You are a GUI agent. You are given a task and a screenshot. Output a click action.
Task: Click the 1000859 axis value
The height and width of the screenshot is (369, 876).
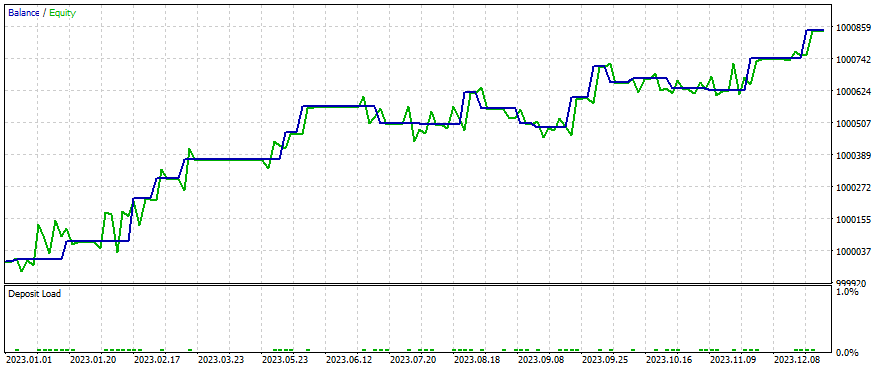point(853,27)
